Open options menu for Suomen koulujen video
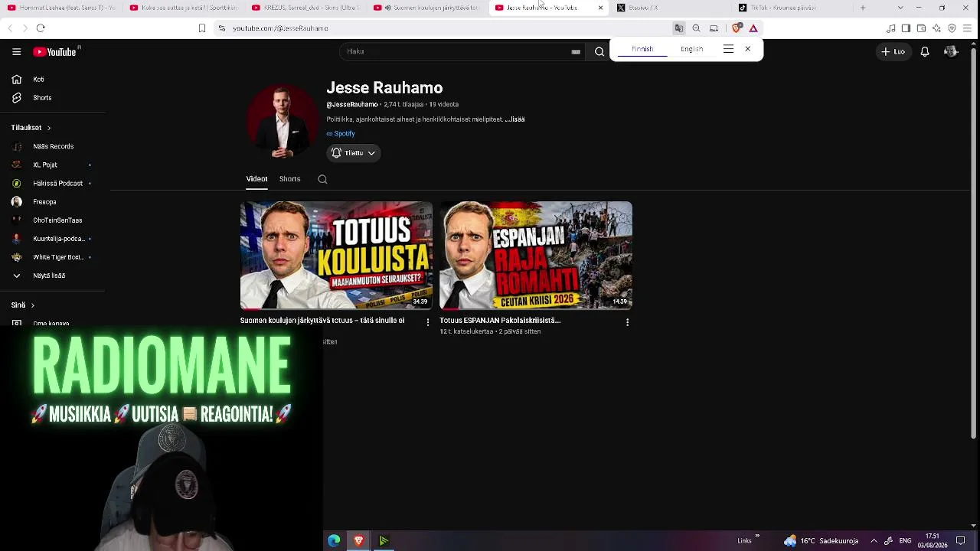The image size is (980, 551). pyautogui.click(x=428, y=322)
